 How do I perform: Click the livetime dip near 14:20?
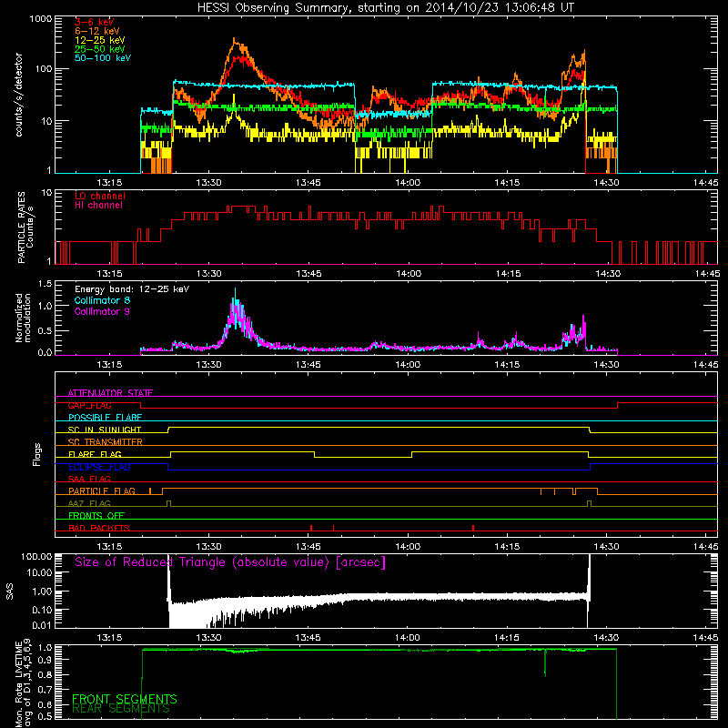[x=545, y=663]
